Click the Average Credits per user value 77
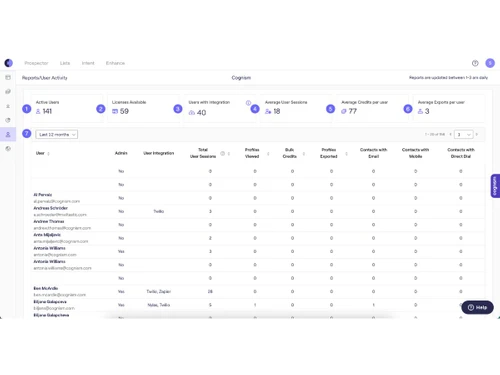Screen dimensions: 500x375 click(x=353, y=111)
